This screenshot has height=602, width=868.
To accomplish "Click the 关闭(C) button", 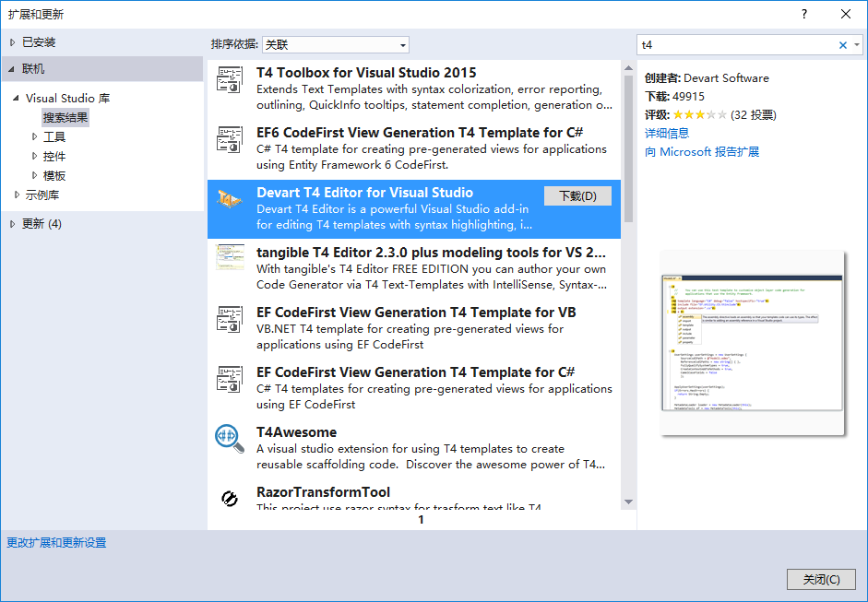I will coord(821,579).
